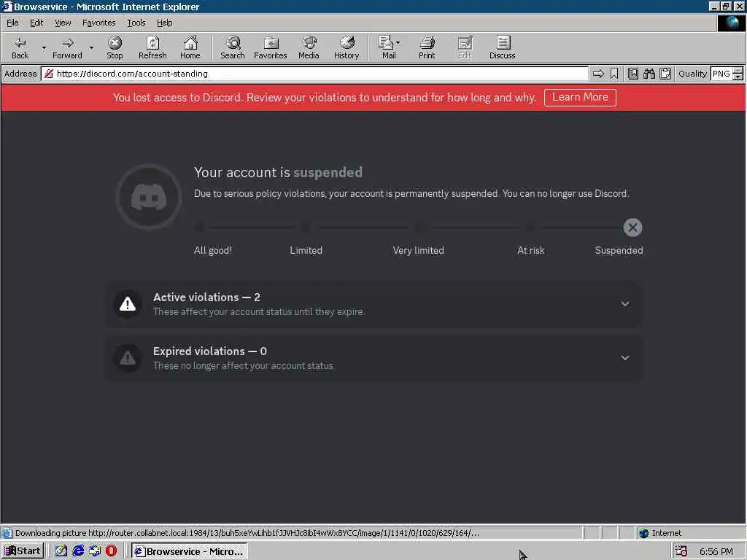Select the Browservice taskbar window button
747x560 pixels.
point(189,551)
